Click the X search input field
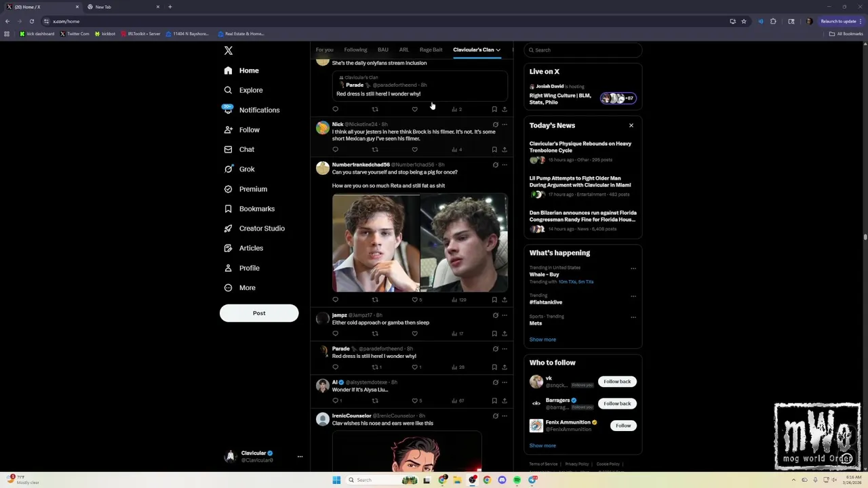Image resolution: width=868 pixels, height=488 pixels. 583,50
